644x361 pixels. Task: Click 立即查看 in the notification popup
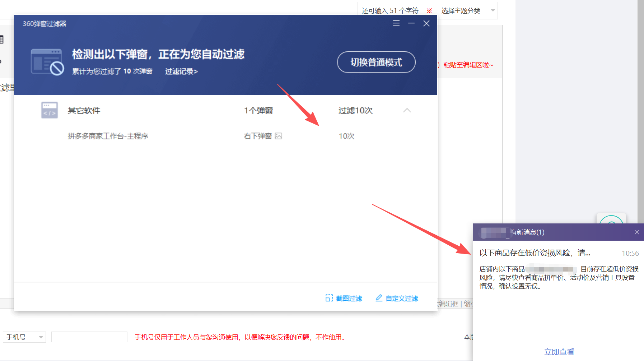559,352
